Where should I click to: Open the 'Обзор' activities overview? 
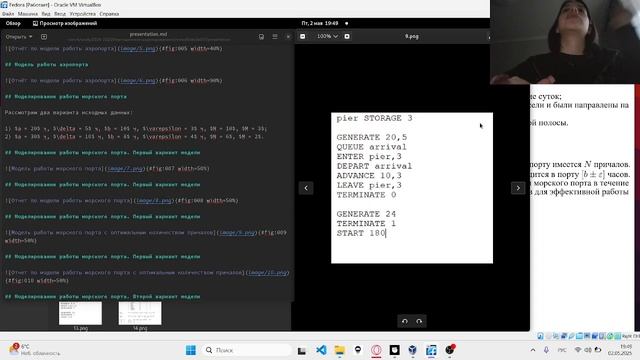point(13,23)
